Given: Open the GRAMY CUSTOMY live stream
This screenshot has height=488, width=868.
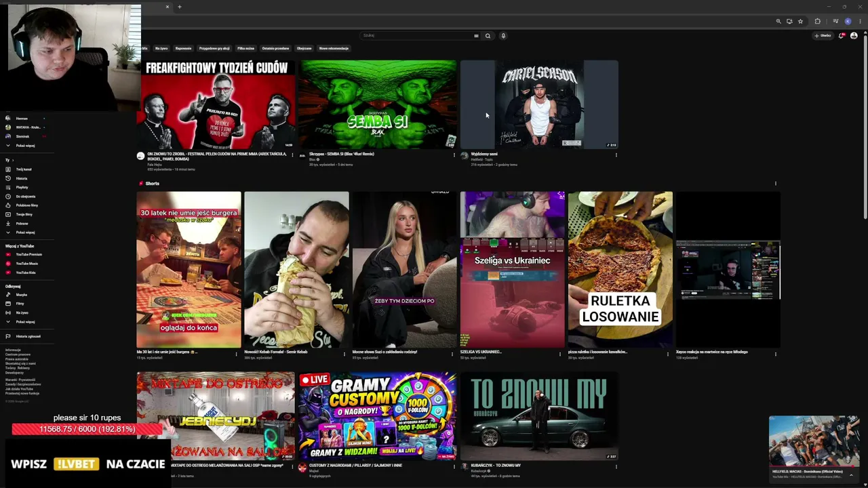Looking at the screenshot, I should pyautogui.click(x=378, y=416).
